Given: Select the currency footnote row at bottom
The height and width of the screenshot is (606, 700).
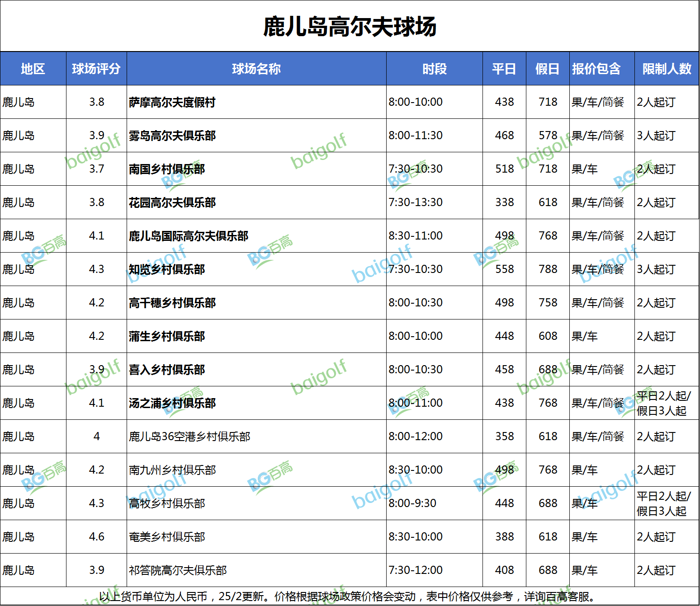Looking at the screenshot, I should [x=350, y=597].
